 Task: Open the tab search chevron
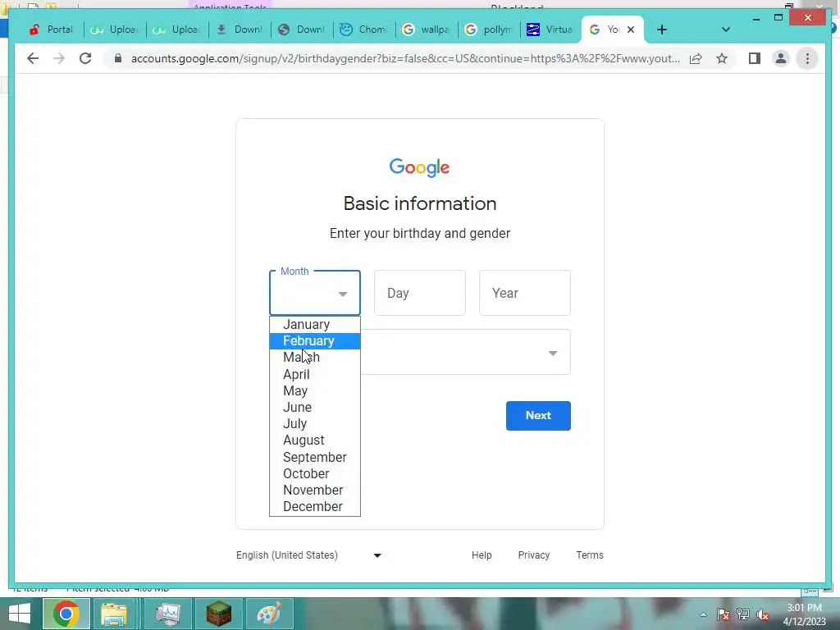click(726, 30)
